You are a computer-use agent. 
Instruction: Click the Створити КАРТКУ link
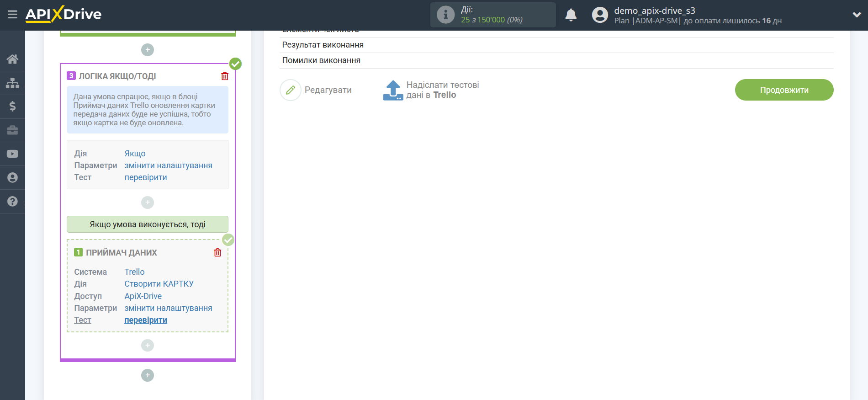coord(159,284)
